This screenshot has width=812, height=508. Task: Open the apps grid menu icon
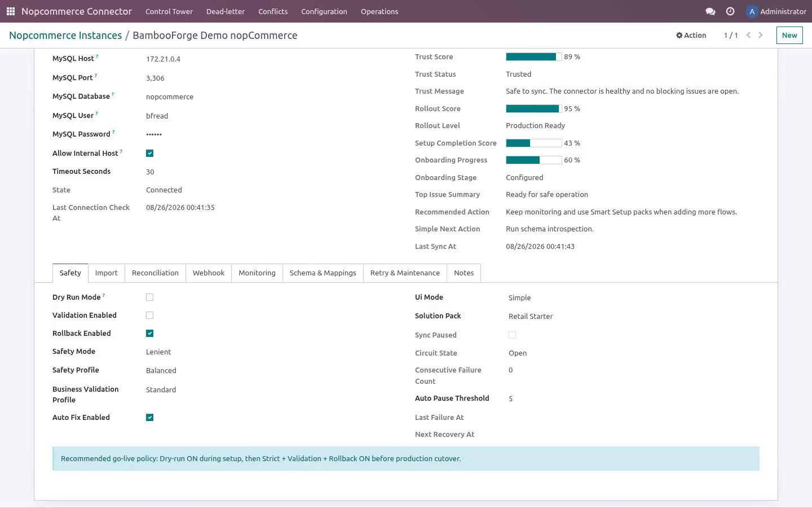point(11,11)
